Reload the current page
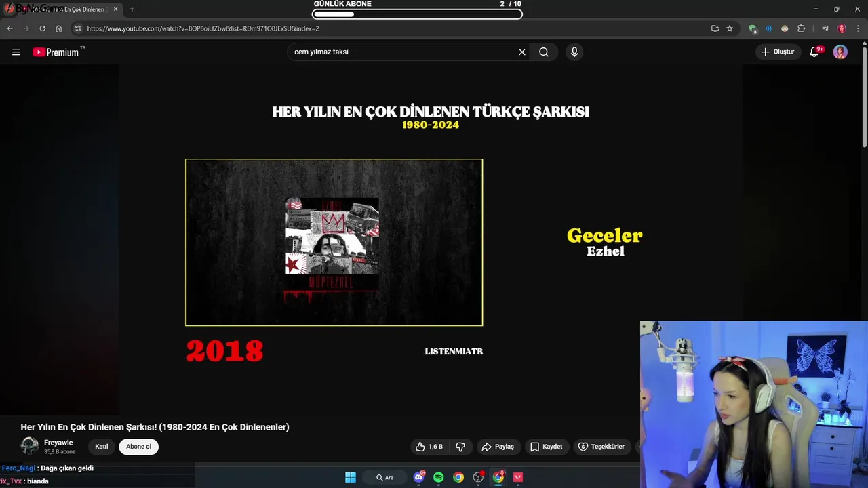 pyautogui.click(x=42, y=28)
